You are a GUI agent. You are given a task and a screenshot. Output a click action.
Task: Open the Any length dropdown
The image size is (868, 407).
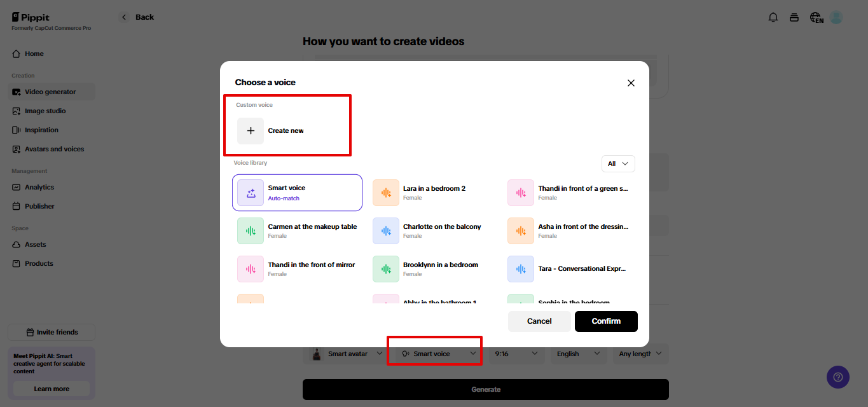[x=640, y=354]
